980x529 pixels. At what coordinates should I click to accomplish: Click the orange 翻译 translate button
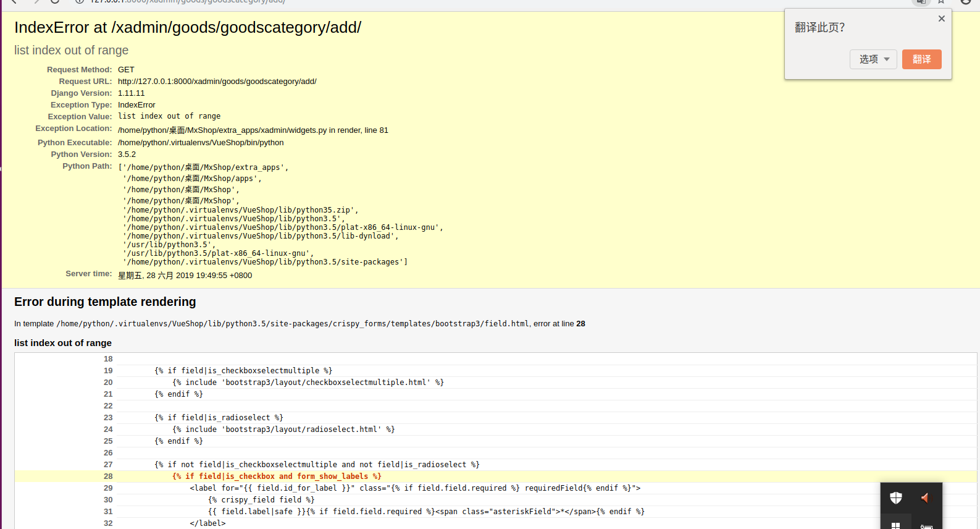(921, 59)
